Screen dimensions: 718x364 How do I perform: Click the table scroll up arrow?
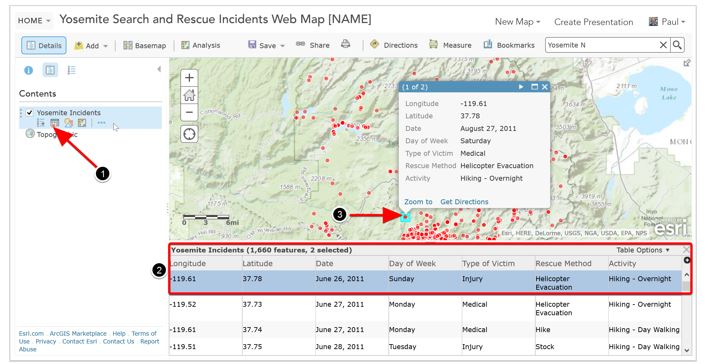pos(686,275)
